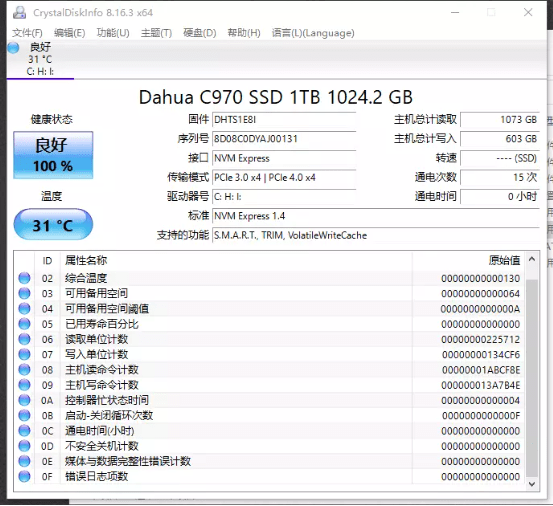553x506 pixels.
Task: Click the 温度 label above temperature button
Action: pos(51,196)
